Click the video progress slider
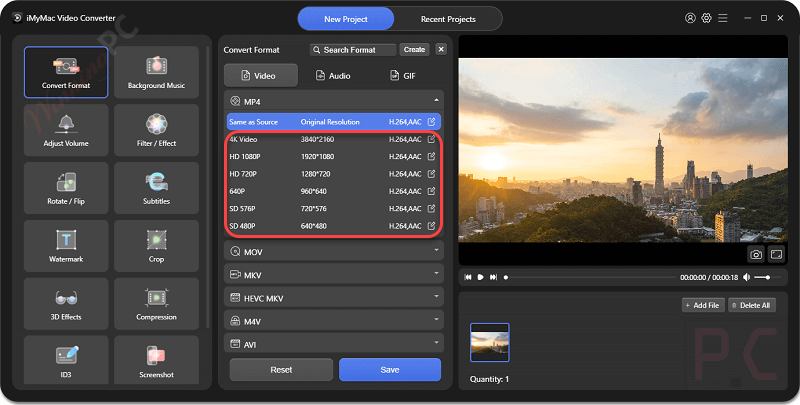800x405 pixels. point(589,277)
